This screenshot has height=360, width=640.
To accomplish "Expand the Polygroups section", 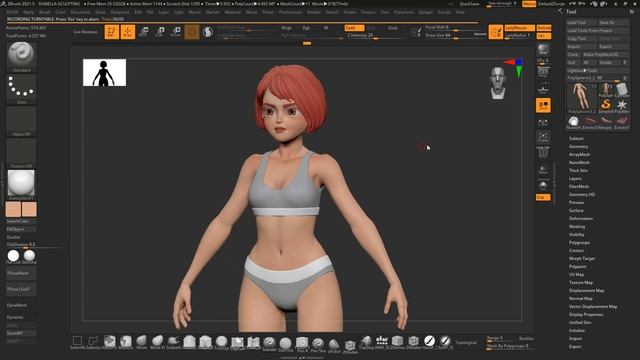I will [579, 242].
